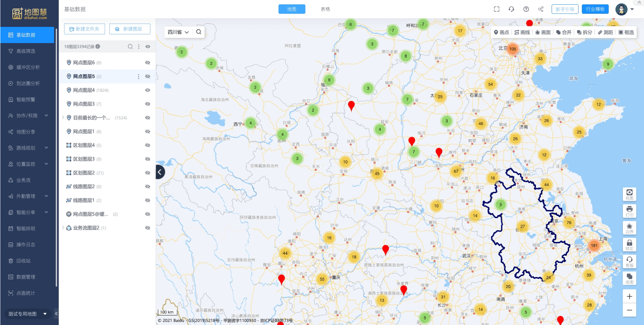Image resolution: width=644 pixels, height=325 pixels.
Task: Open the user avatar dropdown arrow
Action: (x=632, y=9)
